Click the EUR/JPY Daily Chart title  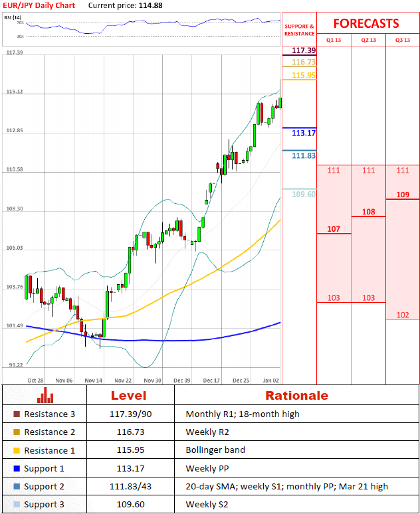pos(39,5)
